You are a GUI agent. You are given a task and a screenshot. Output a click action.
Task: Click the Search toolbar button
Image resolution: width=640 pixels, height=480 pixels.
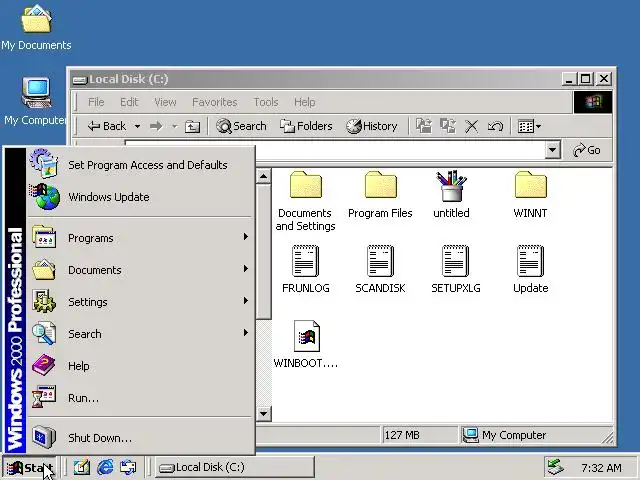coord(241,126)
